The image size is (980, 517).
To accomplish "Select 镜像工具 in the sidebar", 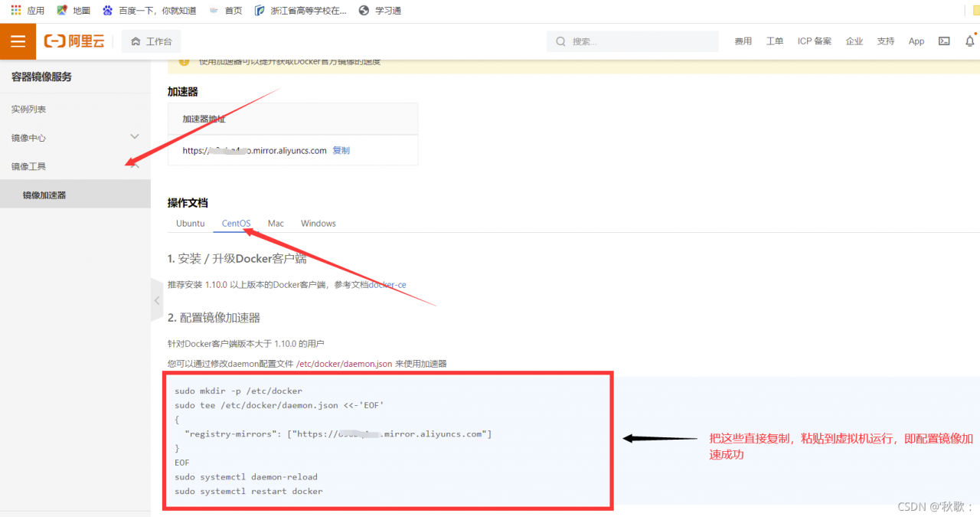I will click(75, 166).
